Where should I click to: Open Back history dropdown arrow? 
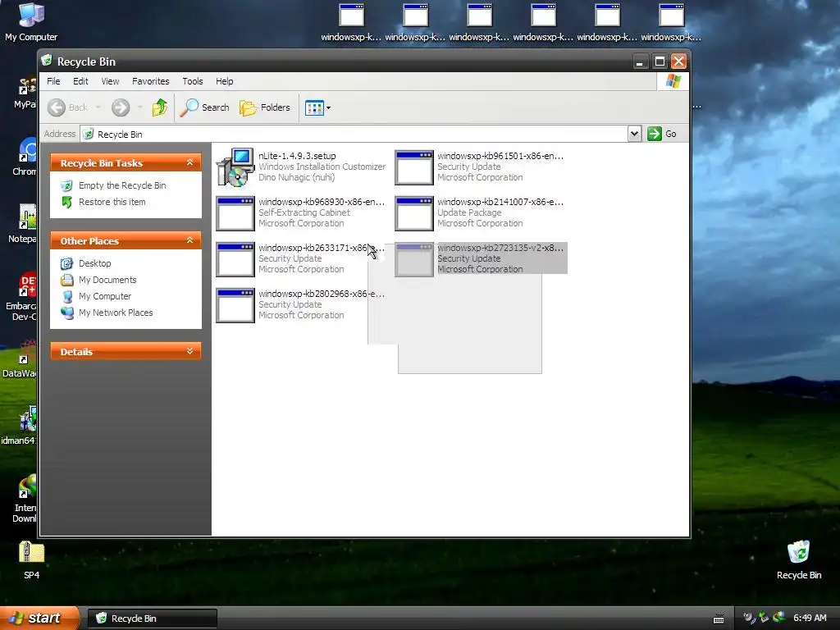click(x=98, y=107)
